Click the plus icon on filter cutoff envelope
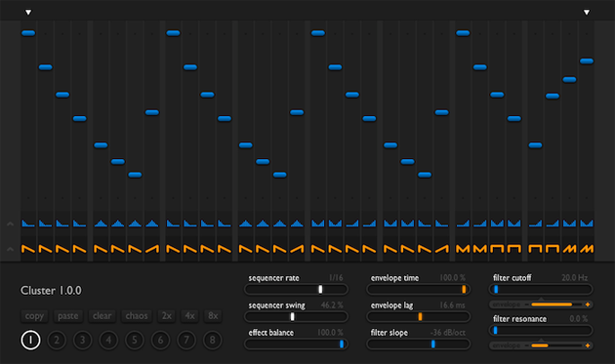 tap(588, 304)
